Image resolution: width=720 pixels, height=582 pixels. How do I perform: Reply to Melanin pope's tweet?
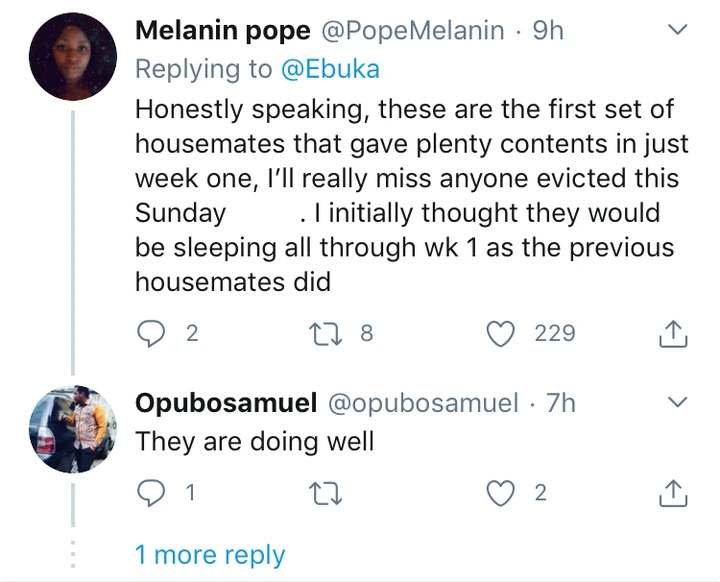coord(151,333)
